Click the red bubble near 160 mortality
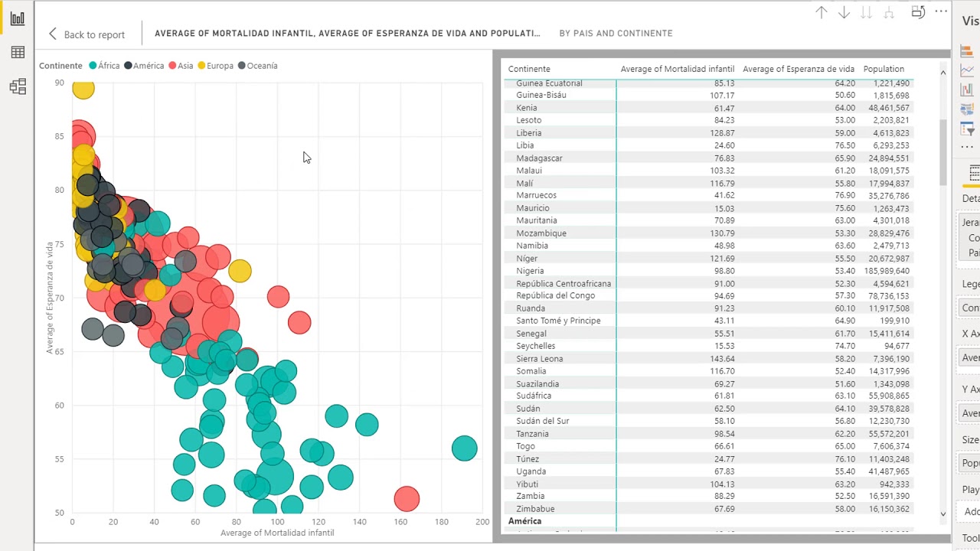Viewport: 980px width, 551px height. click(407, 499)
